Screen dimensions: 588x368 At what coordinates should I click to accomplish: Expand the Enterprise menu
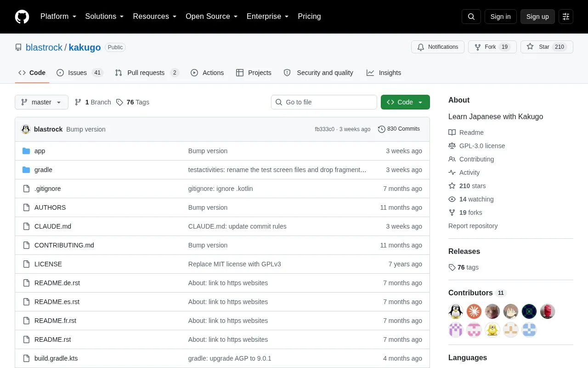tap(267, 17)
